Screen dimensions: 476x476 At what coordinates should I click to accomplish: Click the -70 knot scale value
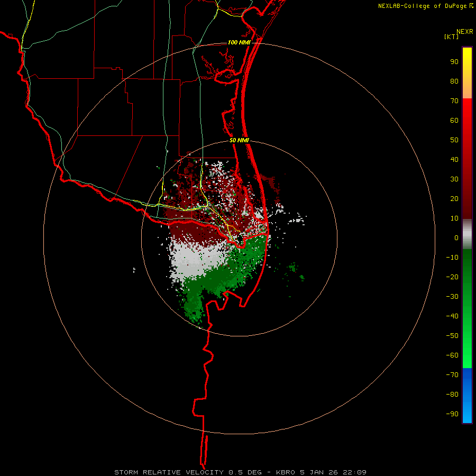tap(452, 375)
